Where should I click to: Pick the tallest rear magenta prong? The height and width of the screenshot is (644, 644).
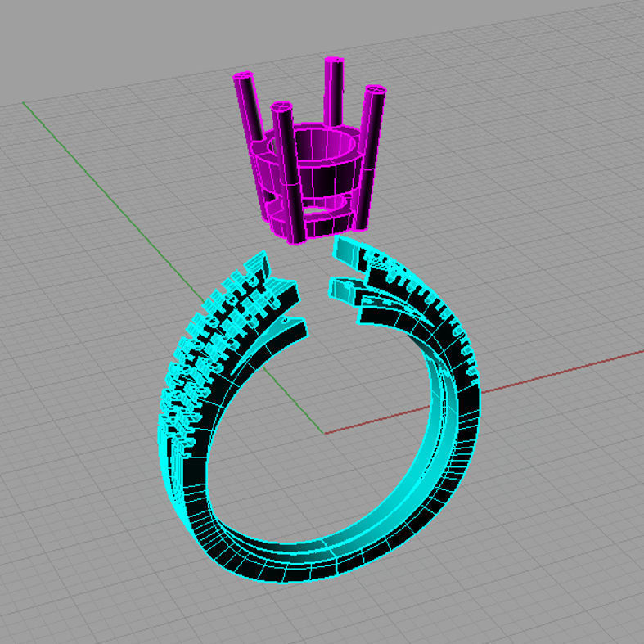(334, 92)
